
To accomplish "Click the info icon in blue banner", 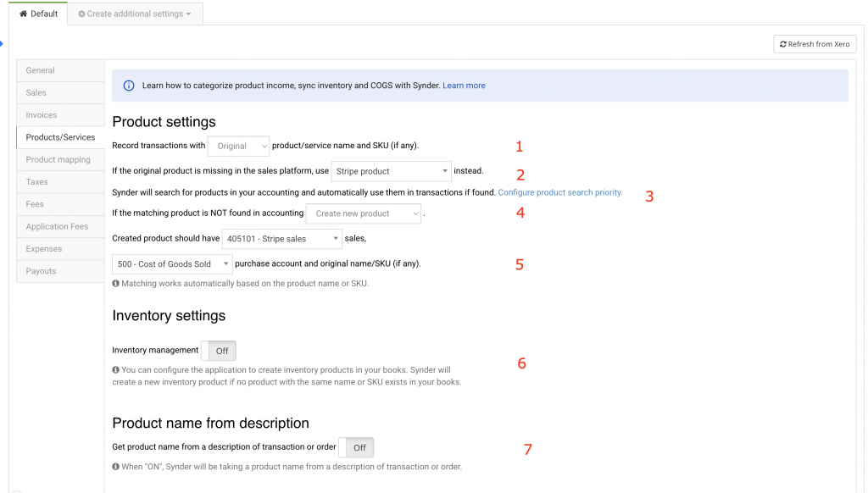I will point(129,86).
